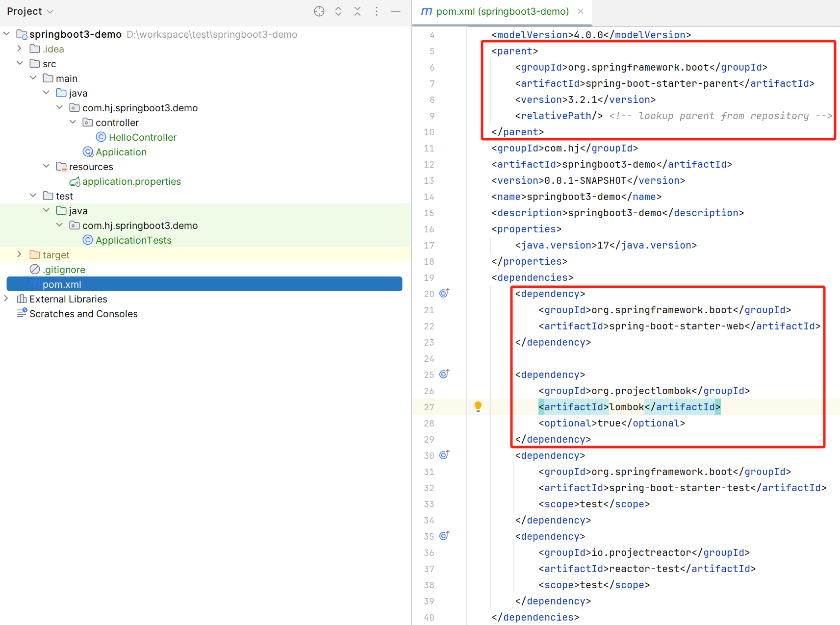Click the resources folder icon
The image size is (840, 625).
click(61, 167)
